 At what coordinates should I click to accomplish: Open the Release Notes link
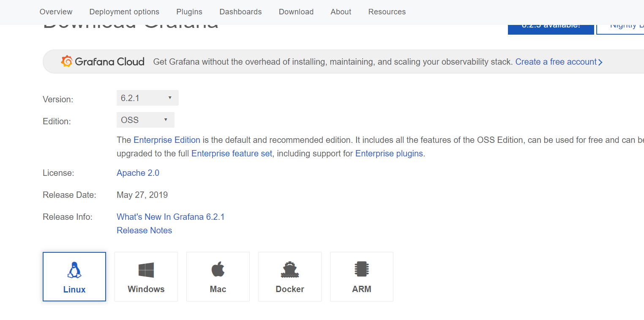[145, 230]
